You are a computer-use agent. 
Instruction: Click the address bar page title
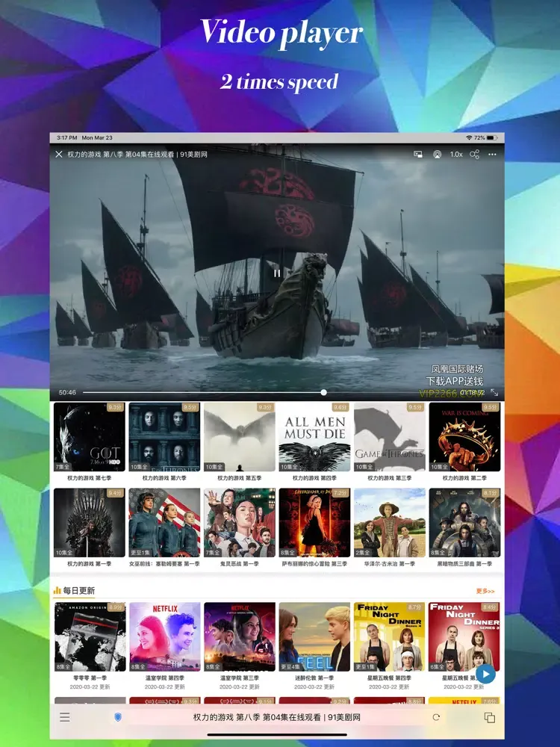(277, 717)
